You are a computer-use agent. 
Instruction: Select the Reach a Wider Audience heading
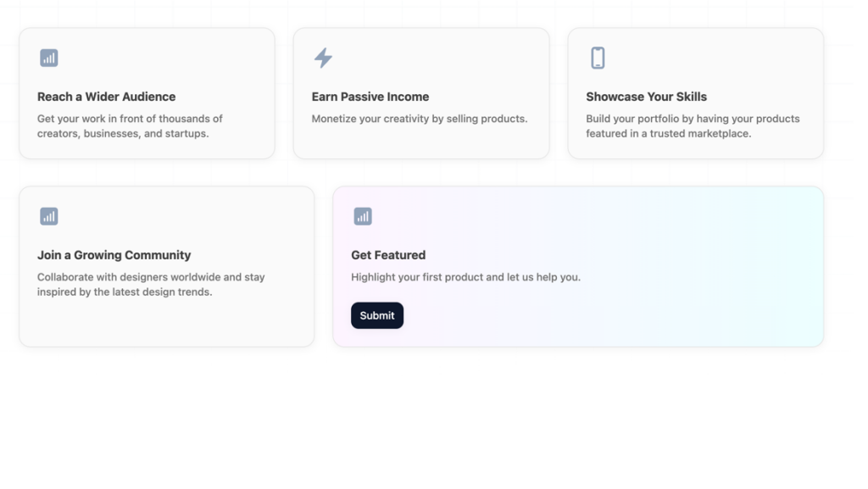pos(106,97)
